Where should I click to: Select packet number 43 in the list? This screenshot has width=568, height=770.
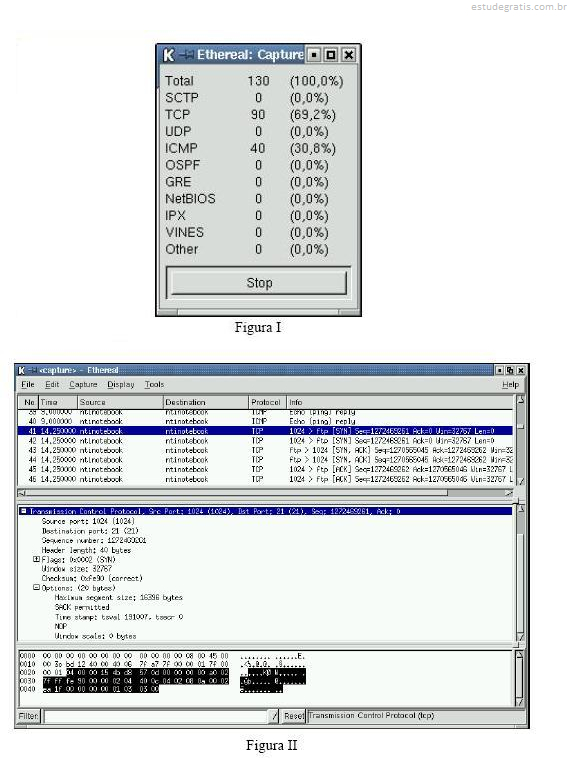[265, 450]
